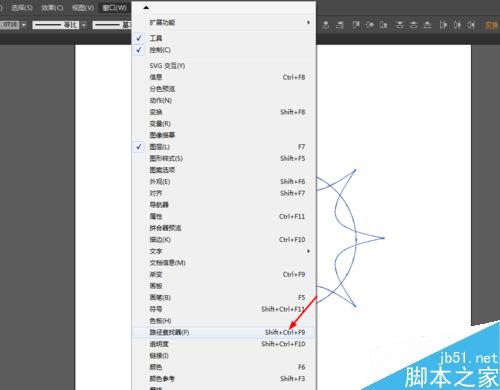Open 图案选项 pattern options
The height and width of the screenshot is (390, 500).
[224, 170]
